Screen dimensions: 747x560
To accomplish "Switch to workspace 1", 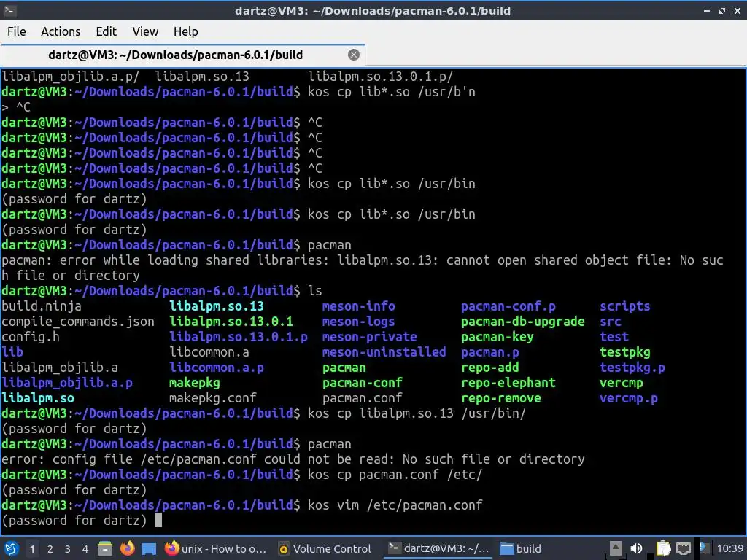I will (x=32, y=549).
